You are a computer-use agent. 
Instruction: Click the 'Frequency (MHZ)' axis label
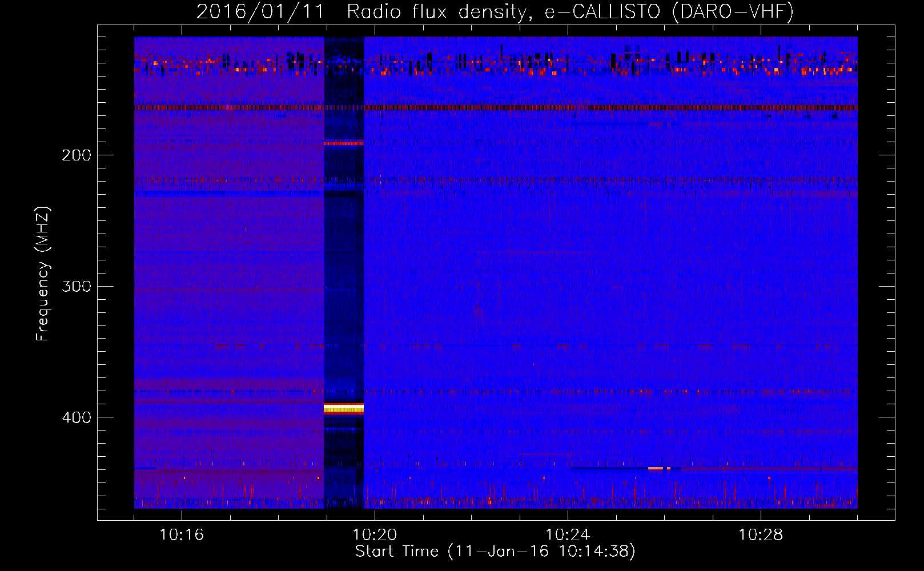(x=43, y=274)
